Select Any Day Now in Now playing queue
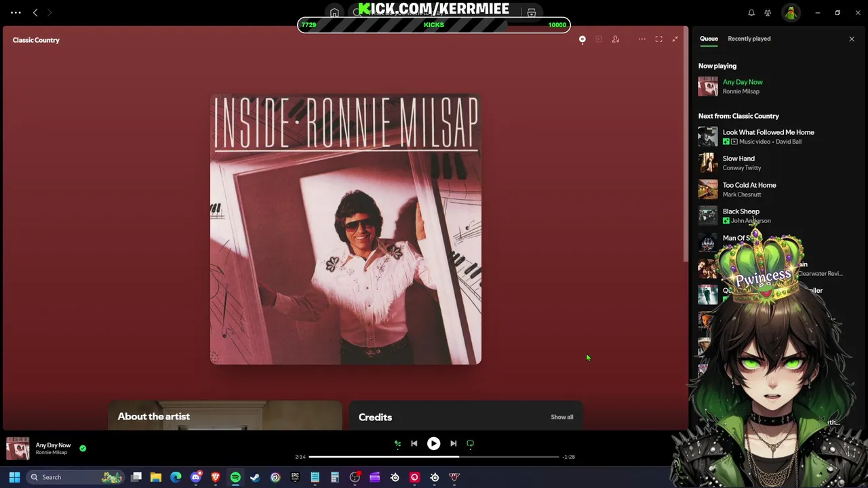Viewport: 868px width, 488px height. click(x=743, y=82)
